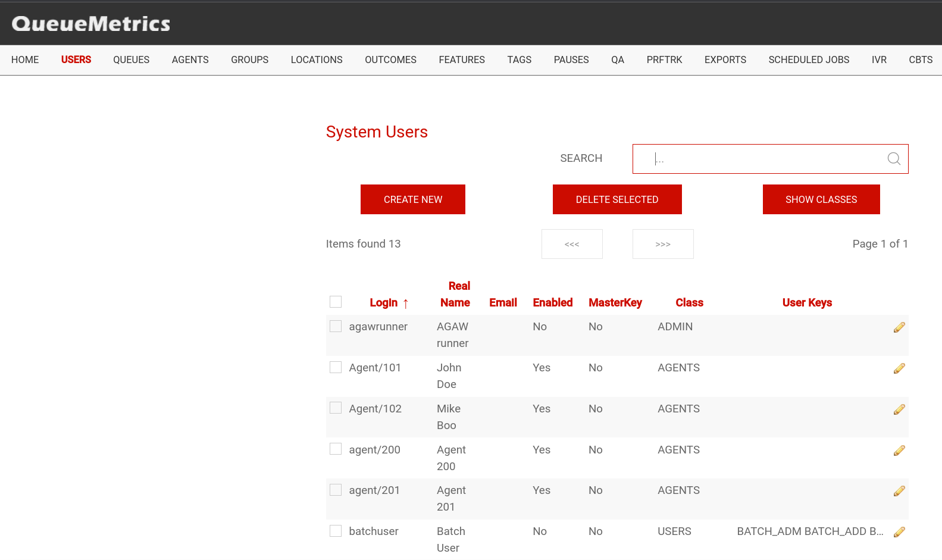The width and height of the screenshot is (942, 560).
Task: Open the CBTS menu item
Action: (921, 60)
